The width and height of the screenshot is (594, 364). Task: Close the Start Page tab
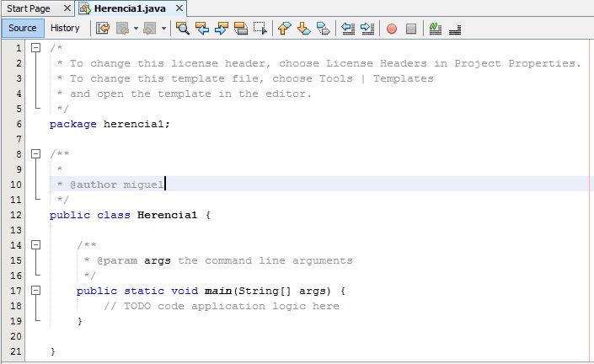click(x=67, y=8)
